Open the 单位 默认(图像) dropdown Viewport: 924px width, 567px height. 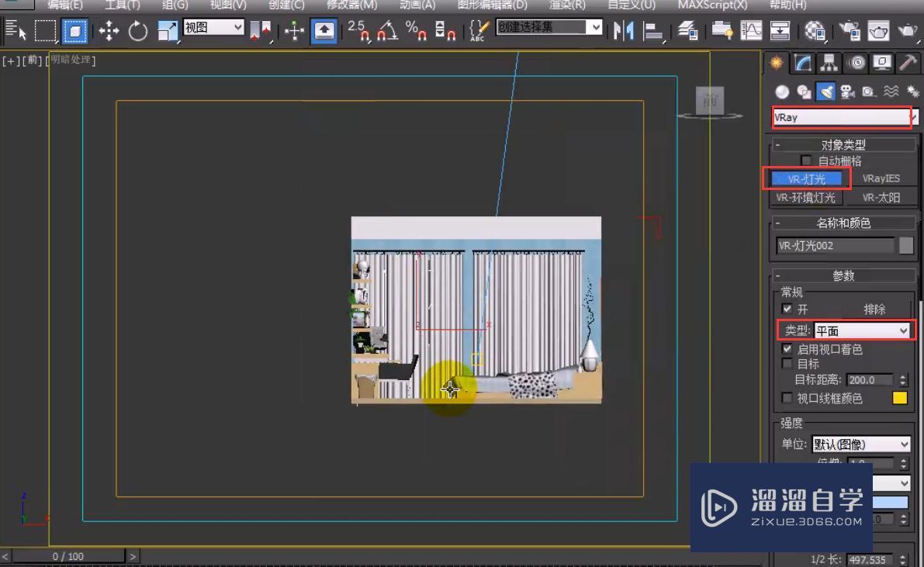(861, 444)
